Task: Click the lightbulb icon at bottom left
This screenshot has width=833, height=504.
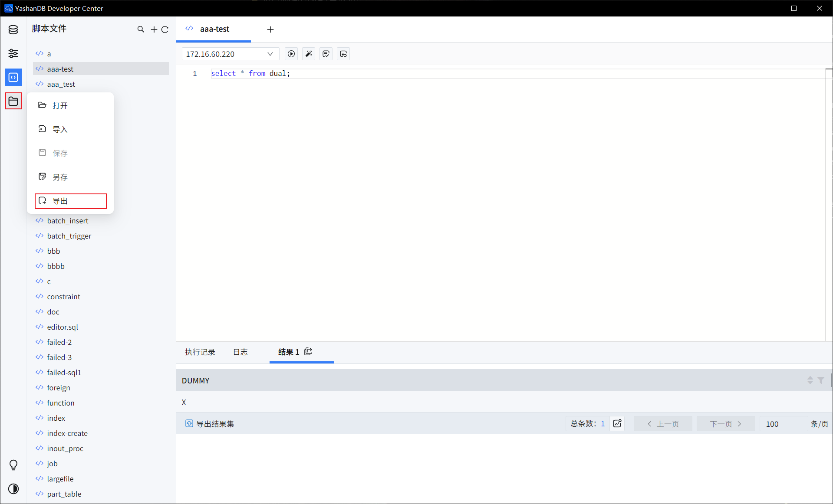Action: click(13, 465)
